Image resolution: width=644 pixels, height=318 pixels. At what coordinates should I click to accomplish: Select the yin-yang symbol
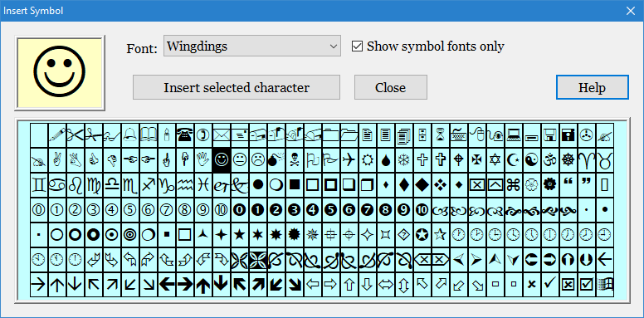coord(531,159)
